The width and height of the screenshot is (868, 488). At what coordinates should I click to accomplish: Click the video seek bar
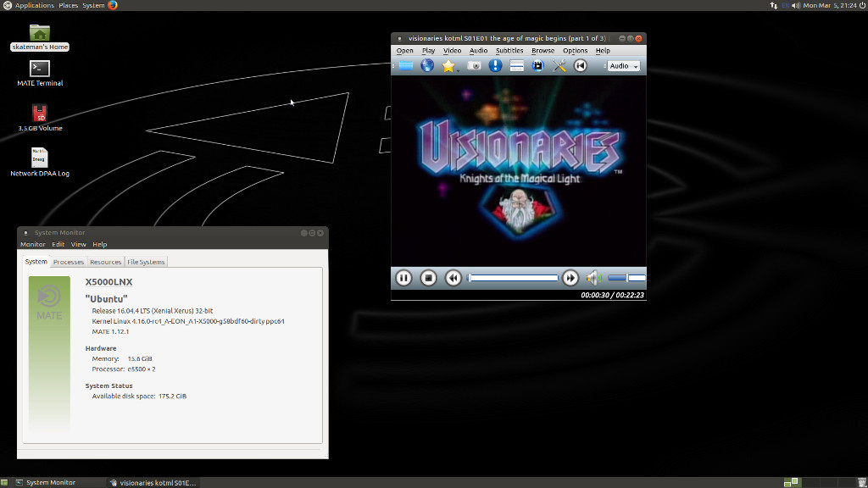click(x=513, y=278)
